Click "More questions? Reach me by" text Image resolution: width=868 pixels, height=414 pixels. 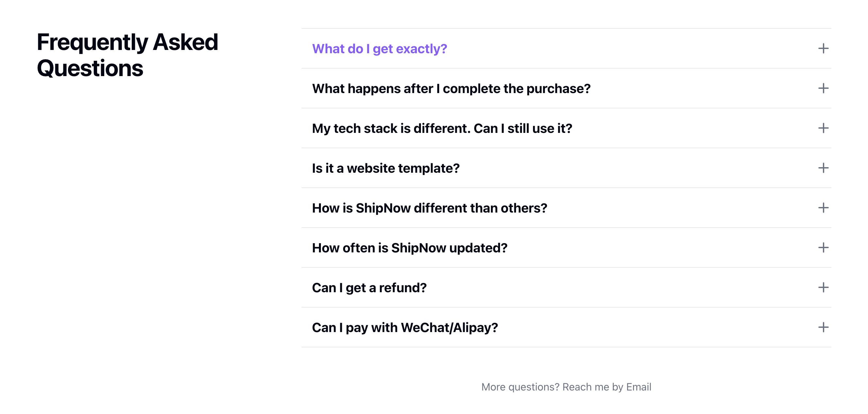pyautogui.click(x=553, y=387)
